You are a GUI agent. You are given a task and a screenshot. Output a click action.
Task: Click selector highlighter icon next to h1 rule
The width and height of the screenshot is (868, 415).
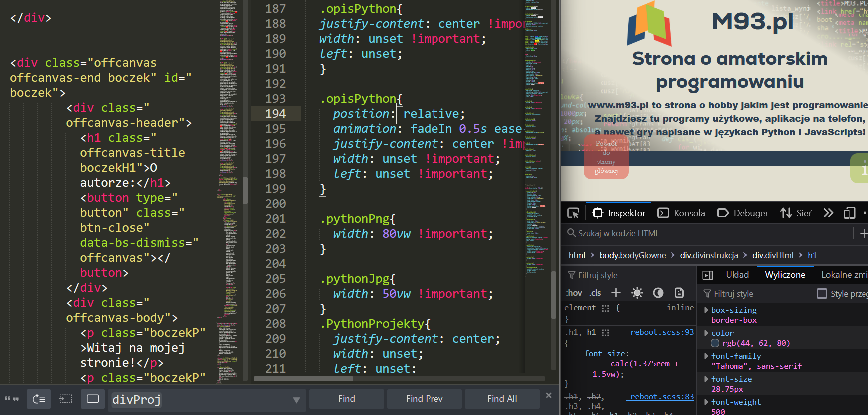605,332
